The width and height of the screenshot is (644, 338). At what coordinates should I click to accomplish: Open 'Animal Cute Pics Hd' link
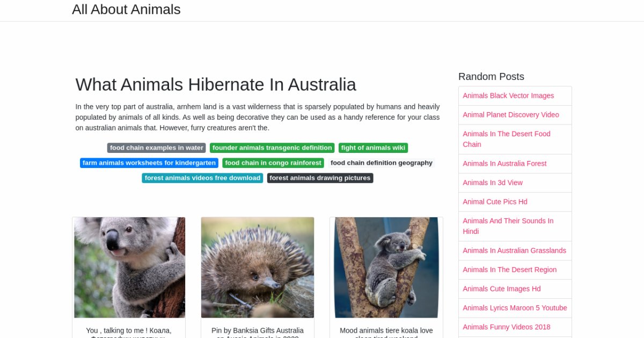tap(495, 202)
